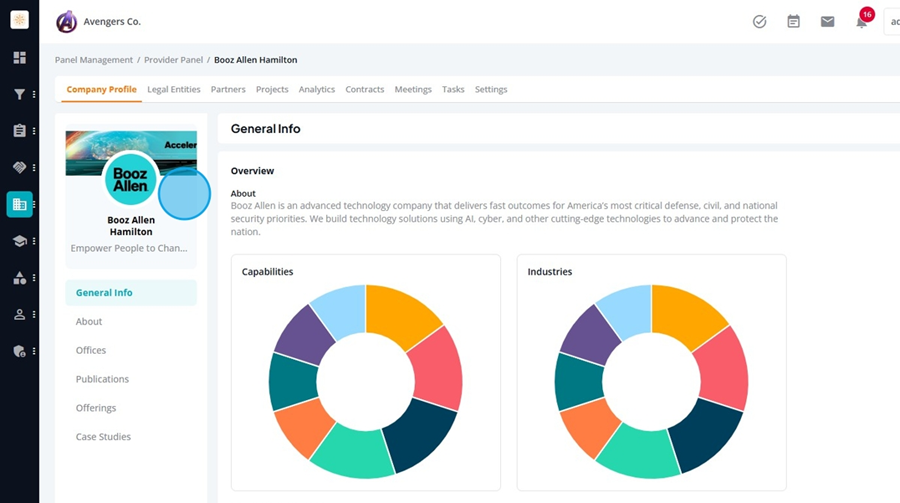Image resolution: width=900 pixels, height=503 pixels.
Task: Click the teal slice in Industries chart
Action: tap(579, 381)
